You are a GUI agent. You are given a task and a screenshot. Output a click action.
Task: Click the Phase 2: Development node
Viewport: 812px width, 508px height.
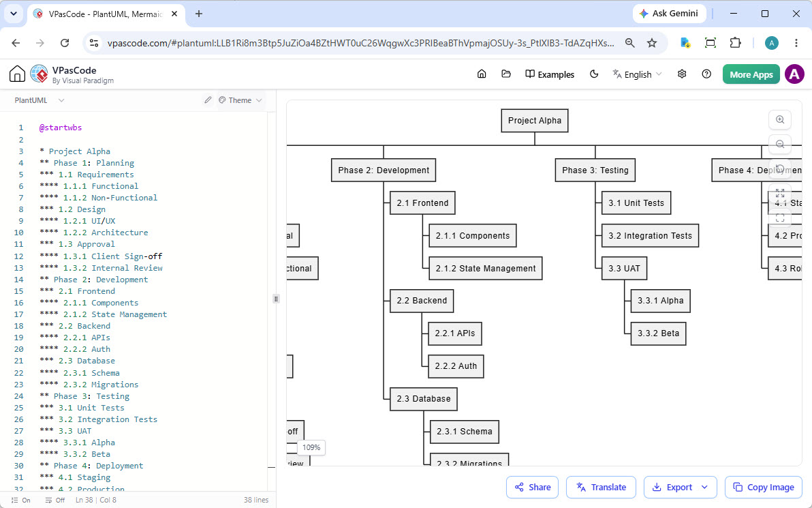(384, 170)
